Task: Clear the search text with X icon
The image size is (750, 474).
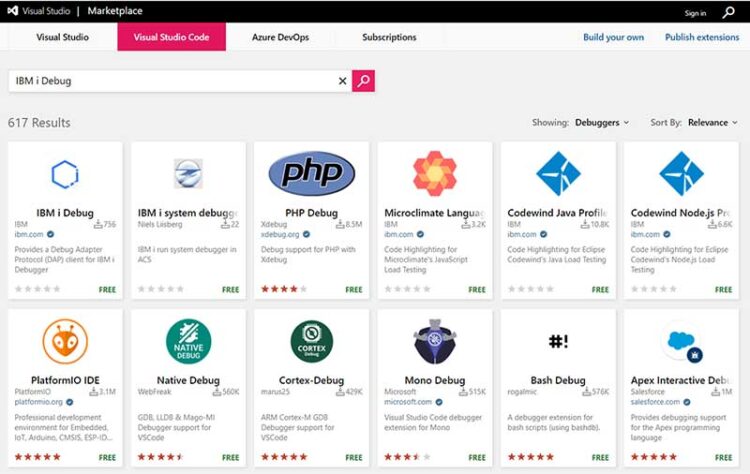Action: pyautogui.click(x=342, y=81)
